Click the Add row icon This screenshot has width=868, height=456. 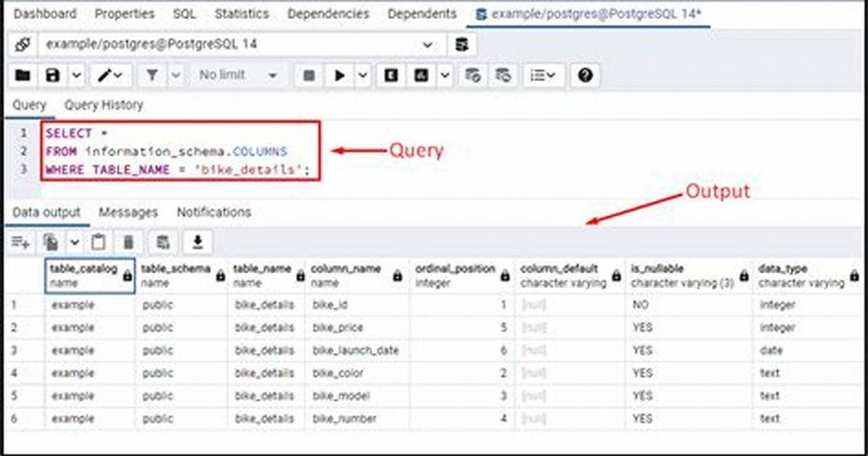pos(20,242)
